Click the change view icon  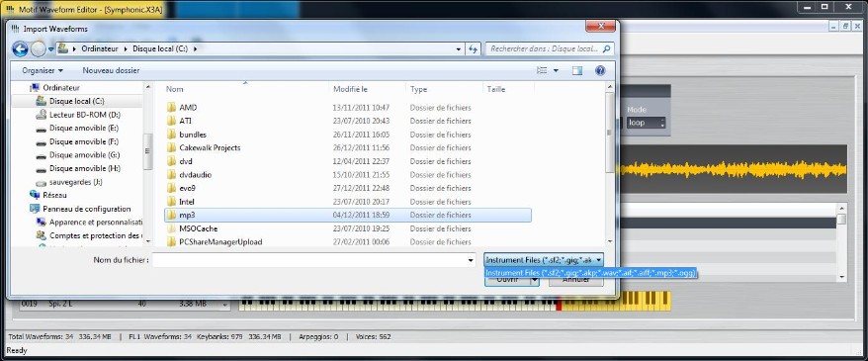coord(542,71)
